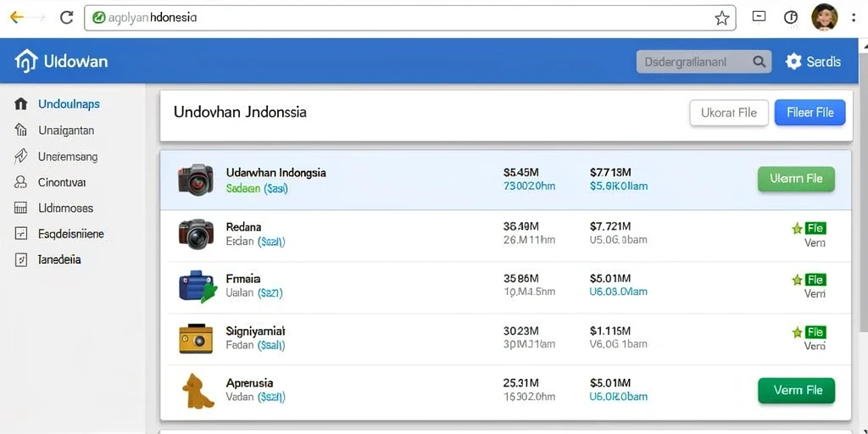This screenshot has height=434, width=868.
Task: Click the icon beside Esqdeisniiene
Action: click(20, 234)
